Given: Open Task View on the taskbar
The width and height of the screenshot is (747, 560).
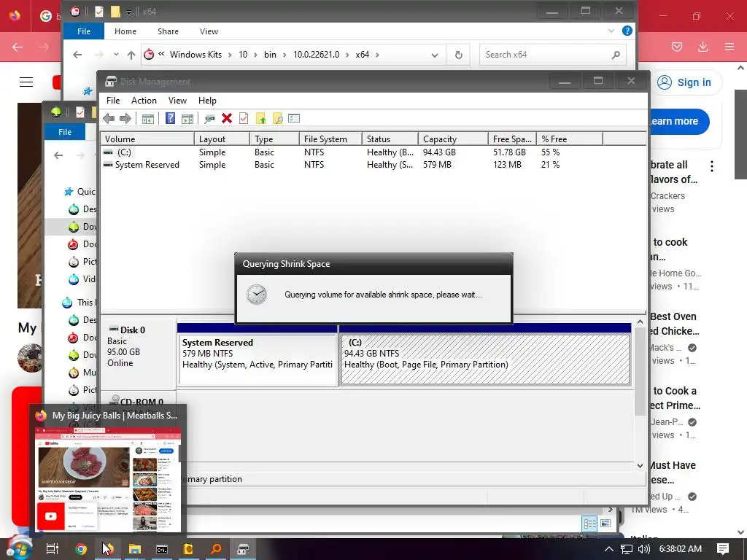Looking at the screenshot, I should [52, 548].
